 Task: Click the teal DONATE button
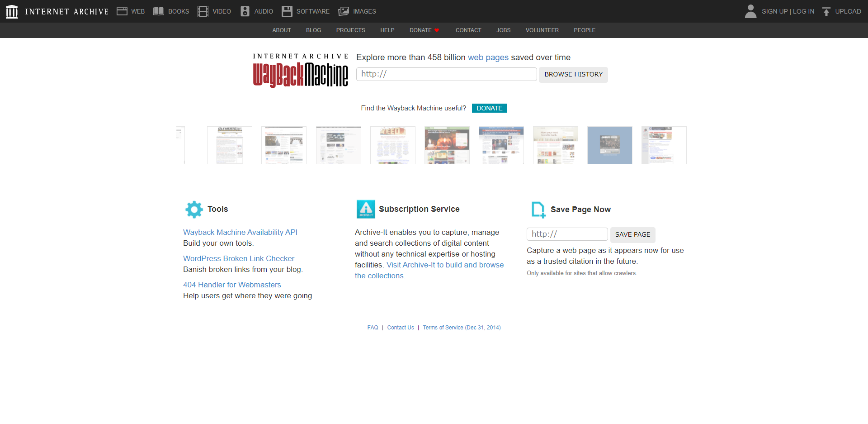point(489,108)
